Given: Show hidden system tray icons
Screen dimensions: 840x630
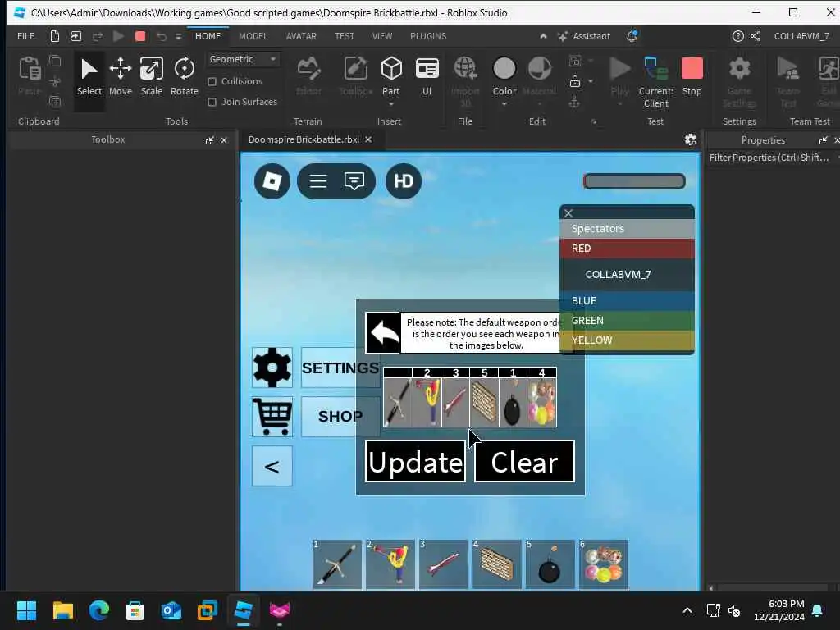Looking at the screenshot, I should (x=687, y=610).
